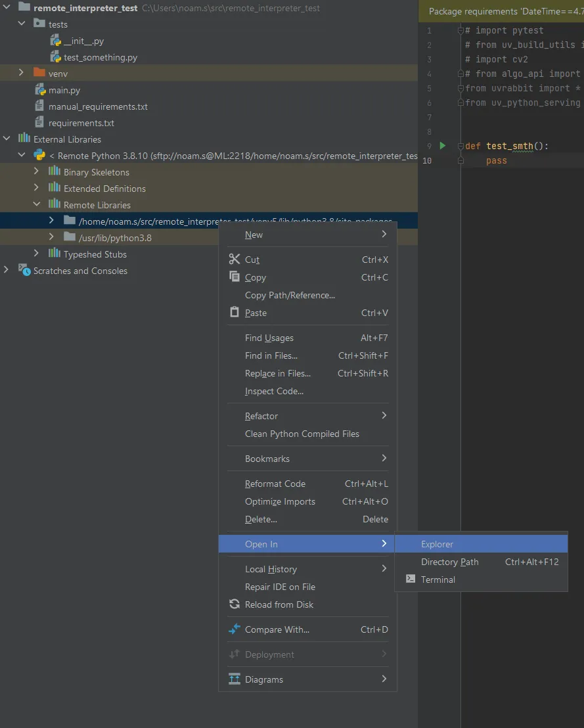Open the New submenu

(308, 235)
